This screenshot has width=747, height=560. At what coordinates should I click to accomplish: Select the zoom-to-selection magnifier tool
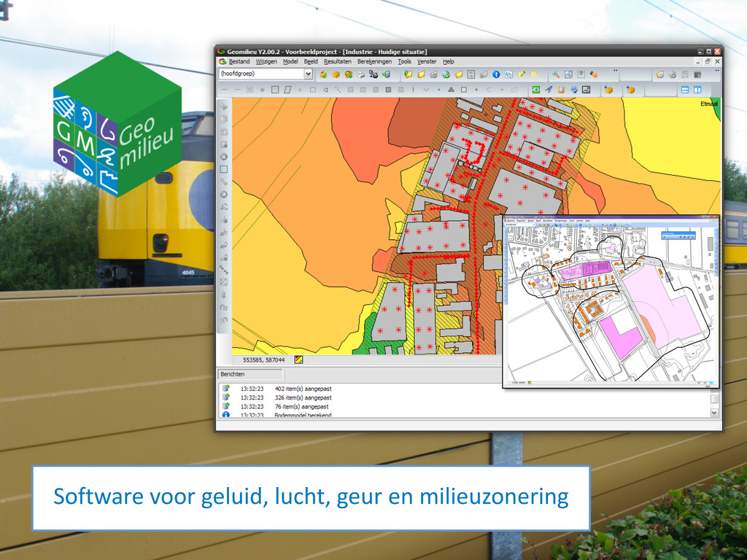[x=568, y=74]
